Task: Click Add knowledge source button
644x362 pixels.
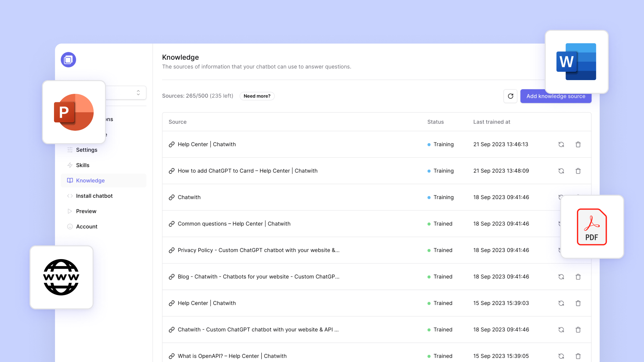Action: pos(555,96)
